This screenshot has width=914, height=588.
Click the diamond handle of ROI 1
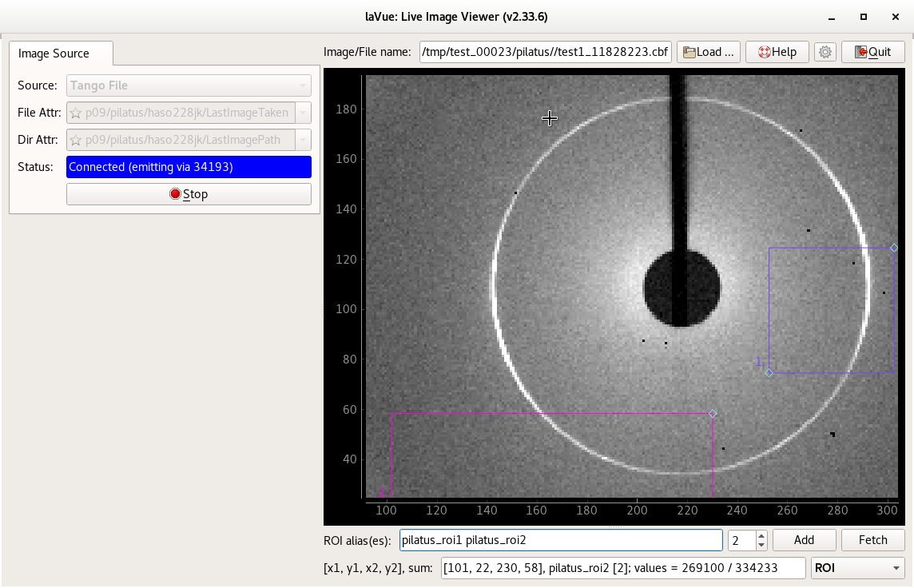point(893,248)
